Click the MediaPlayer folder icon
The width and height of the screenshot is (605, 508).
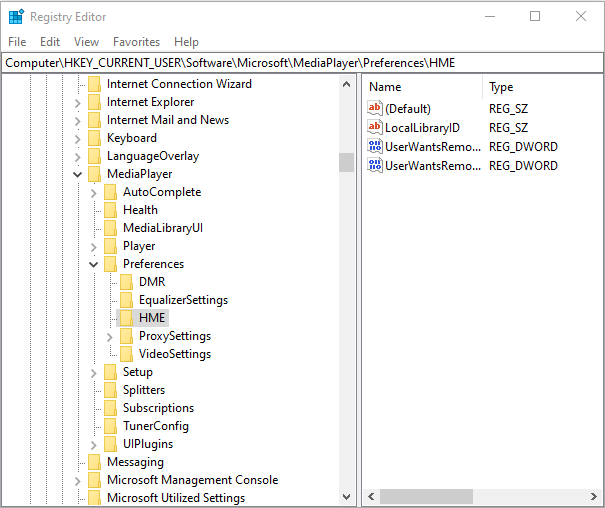point(94,174)
